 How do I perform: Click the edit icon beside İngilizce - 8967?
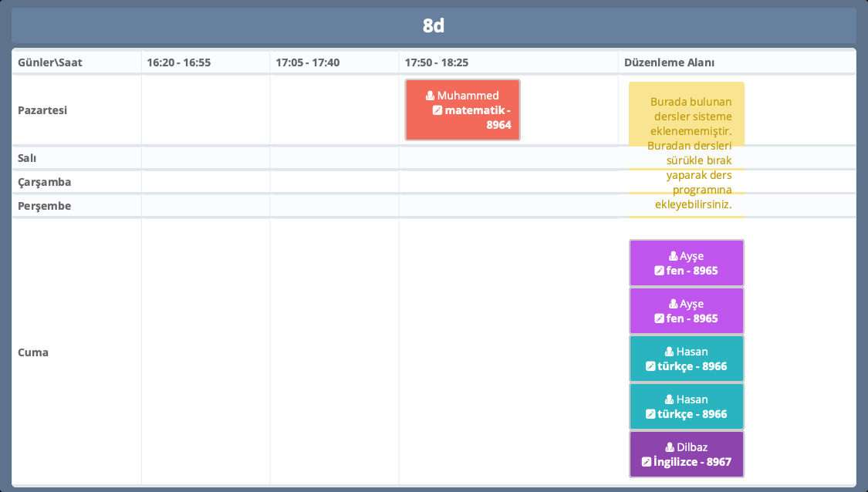[x=647, y=462]
